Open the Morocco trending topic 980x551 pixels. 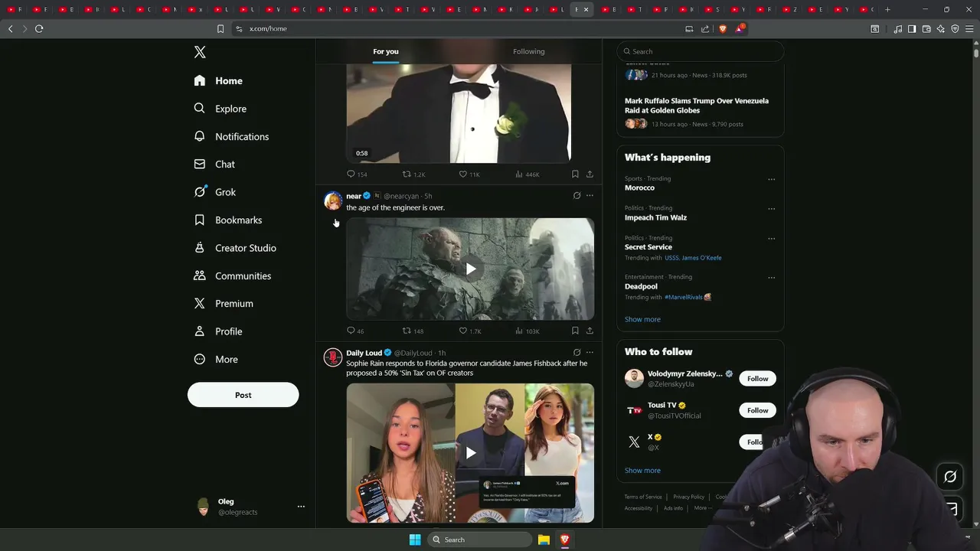click(639, 187)
